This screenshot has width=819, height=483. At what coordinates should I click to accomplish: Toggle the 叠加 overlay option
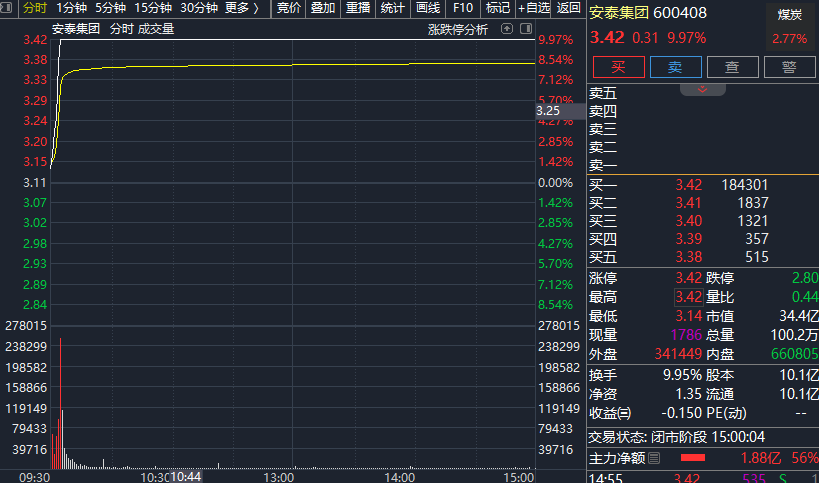[x=323, y=8]
